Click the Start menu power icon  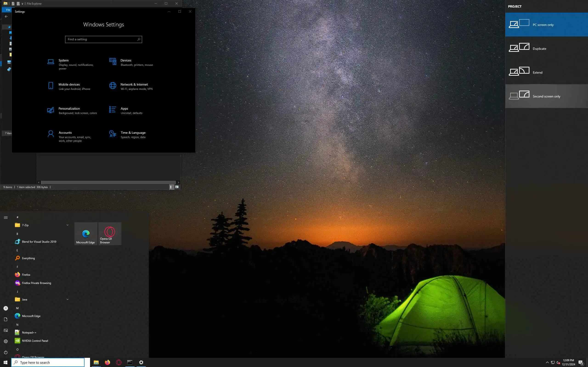click(6, 352)
